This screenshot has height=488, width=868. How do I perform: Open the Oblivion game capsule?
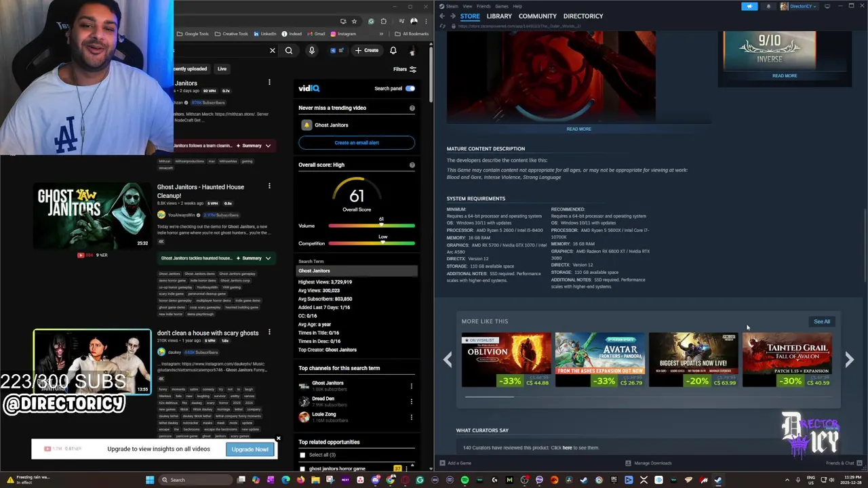coord(506,360)
